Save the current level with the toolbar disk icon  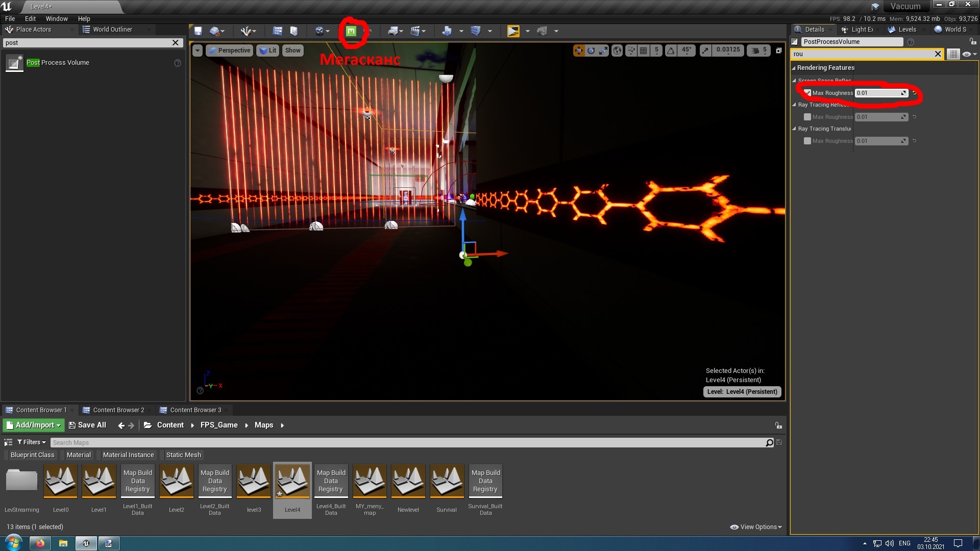(198, 31)
